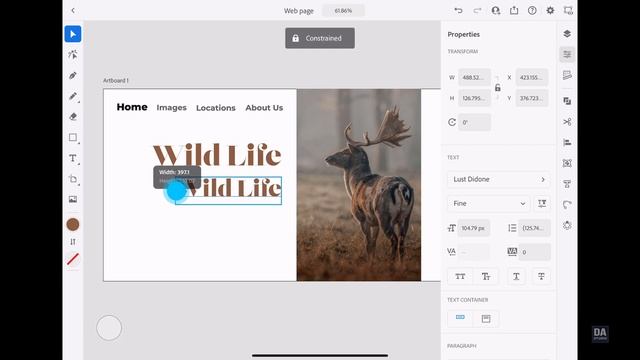Select the Rectangle shape tool
Image resolution: width=640 pixels, height=360 pixels.
[x=73, y=138]
